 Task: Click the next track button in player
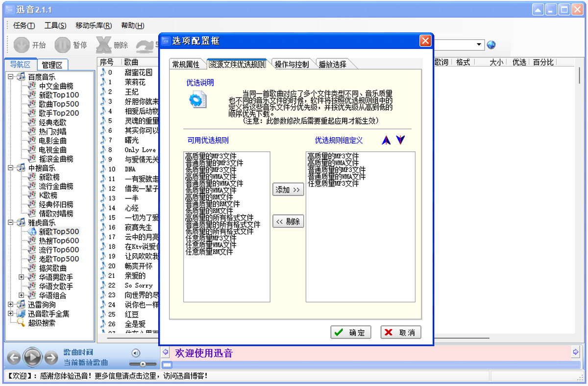[51, 358]
